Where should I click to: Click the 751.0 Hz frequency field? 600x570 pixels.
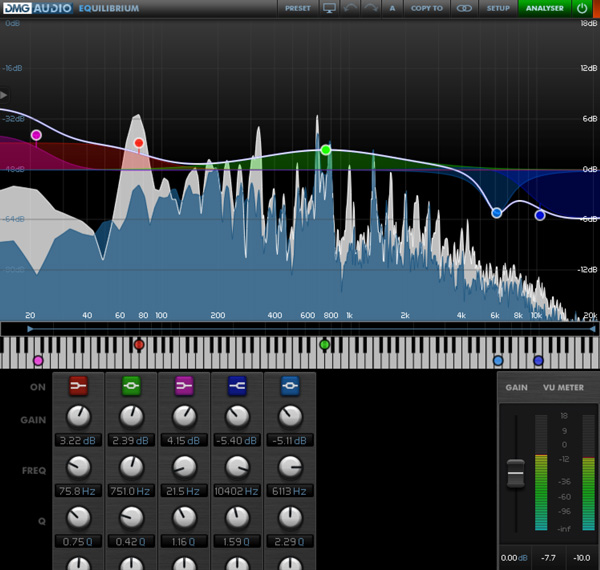coord(131,491)
